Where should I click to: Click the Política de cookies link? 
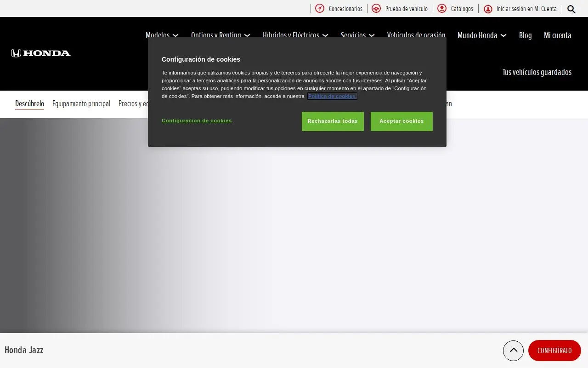(332, 96)
